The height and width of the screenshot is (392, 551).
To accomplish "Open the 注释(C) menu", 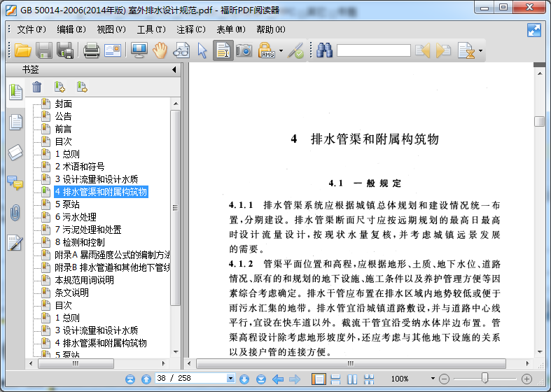I will coord(191,29).
